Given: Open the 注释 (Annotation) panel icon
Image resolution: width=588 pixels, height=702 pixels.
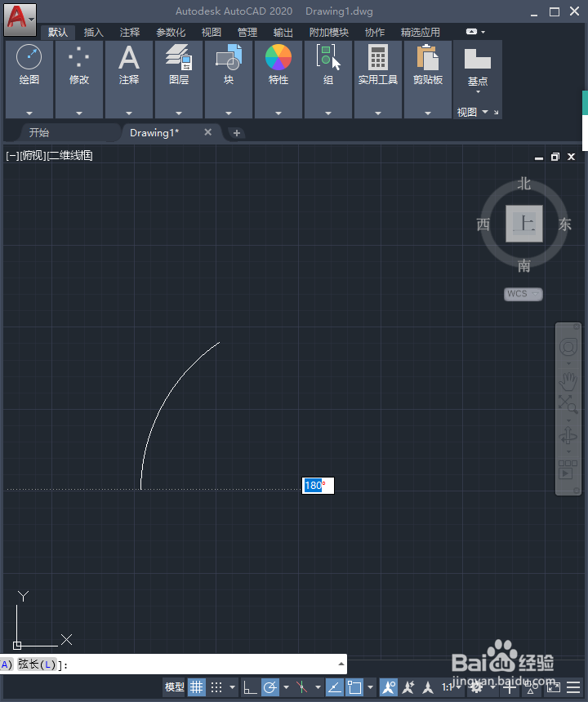Looking at the screenshot, I should click(x=129, y=57).
